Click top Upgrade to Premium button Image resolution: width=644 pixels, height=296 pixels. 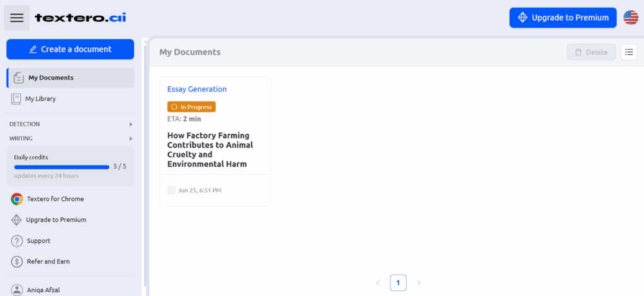point(563,18)
